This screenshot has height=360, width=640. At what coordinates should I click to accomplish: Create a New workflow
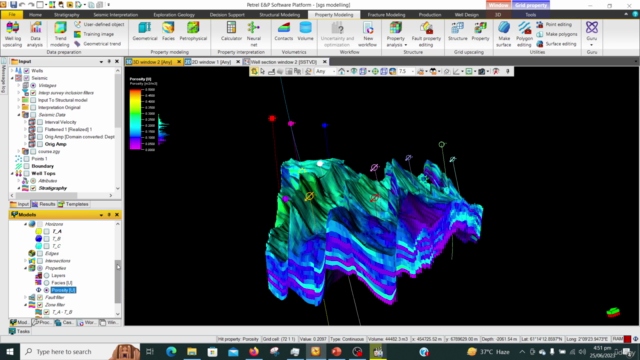pos(367,34)
